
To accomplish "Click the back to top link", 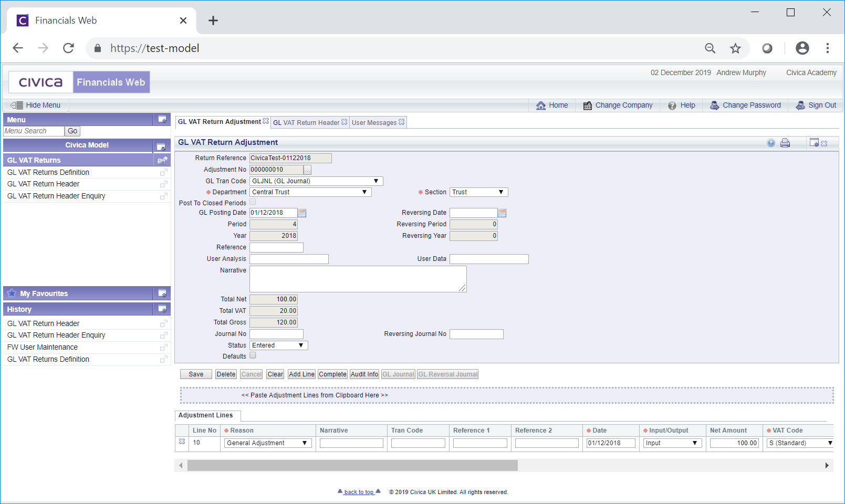I will [x=359, y=492].
